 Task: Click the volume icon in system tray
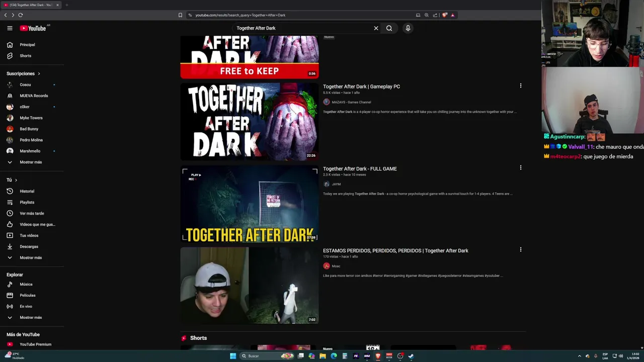click(x=621, y=356)
